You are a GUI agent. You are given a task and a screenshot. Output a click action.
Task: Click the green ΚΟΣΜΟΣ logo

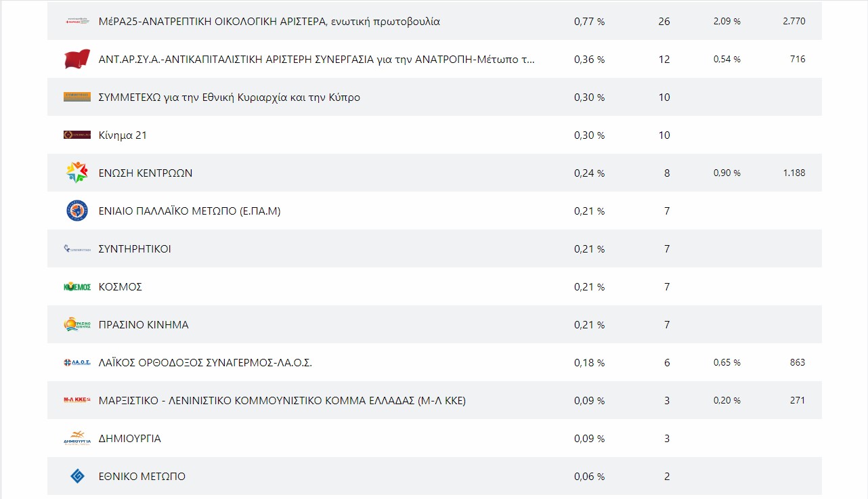[x=77, y=287]
